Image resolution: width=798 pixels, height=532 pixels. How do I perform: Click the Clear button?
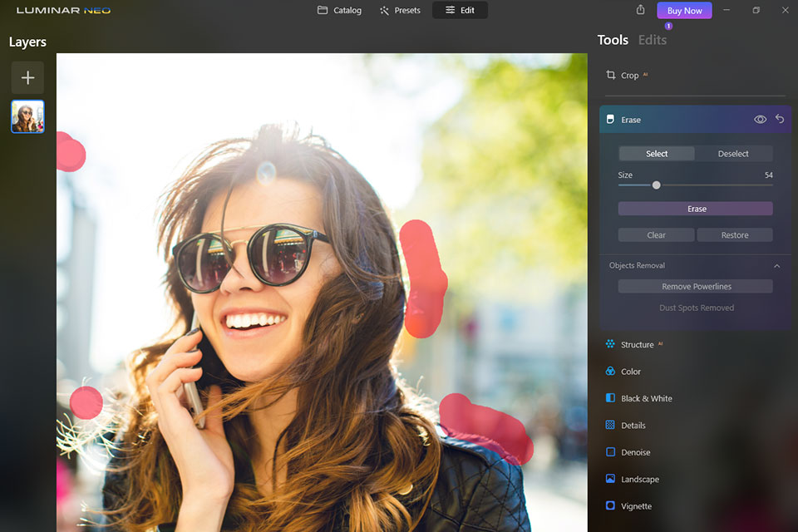[656, 234]
